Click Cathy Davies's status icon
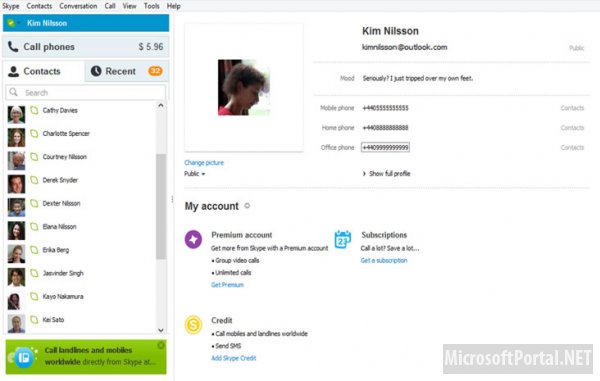This screenshot has height=381, width=600. 34,110
